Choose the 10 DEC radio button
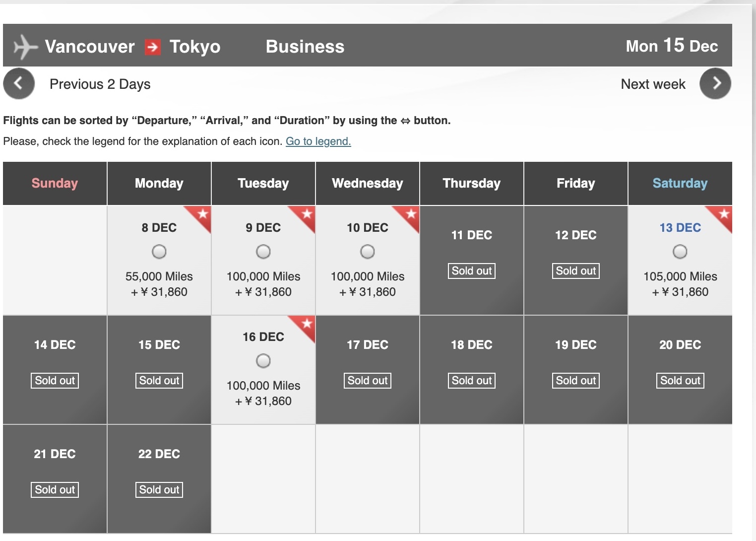Image resolution: width=756 pixels, height=541 pixels. [367, 252]
